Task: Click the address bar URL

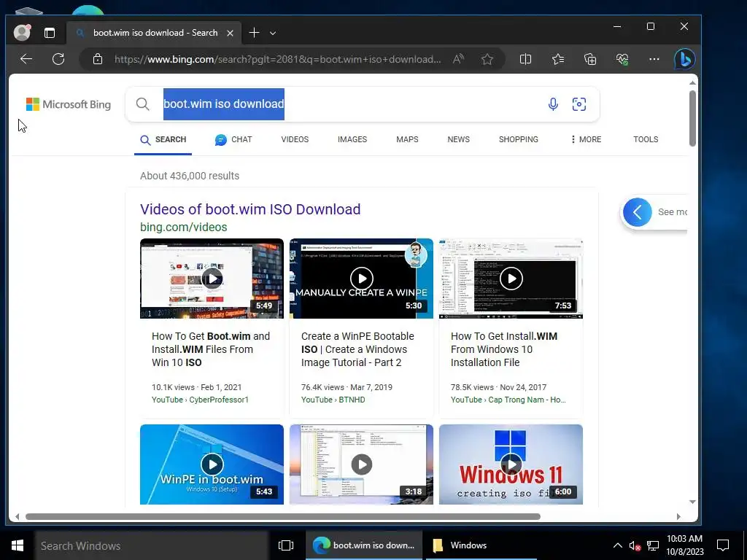Action: pos(277,59)
